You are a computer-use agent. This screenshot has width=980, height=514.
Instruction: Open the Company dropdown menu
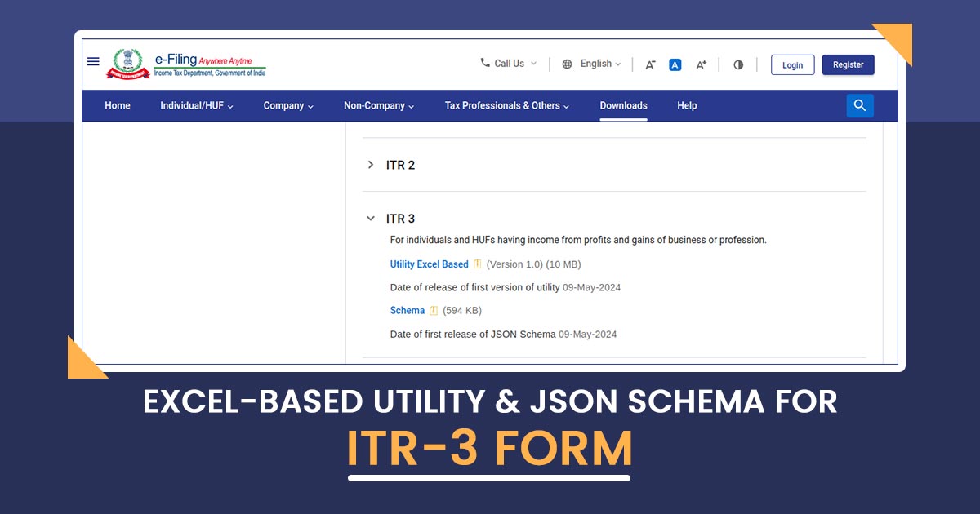point(287,105)
